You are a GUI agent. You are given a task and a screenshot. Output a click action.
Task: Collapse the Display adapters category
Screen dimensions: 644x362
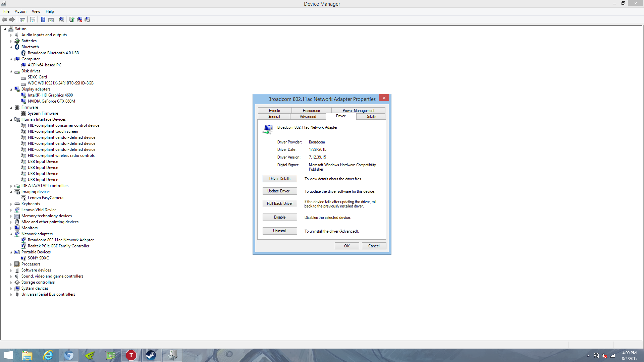point(11,89)
